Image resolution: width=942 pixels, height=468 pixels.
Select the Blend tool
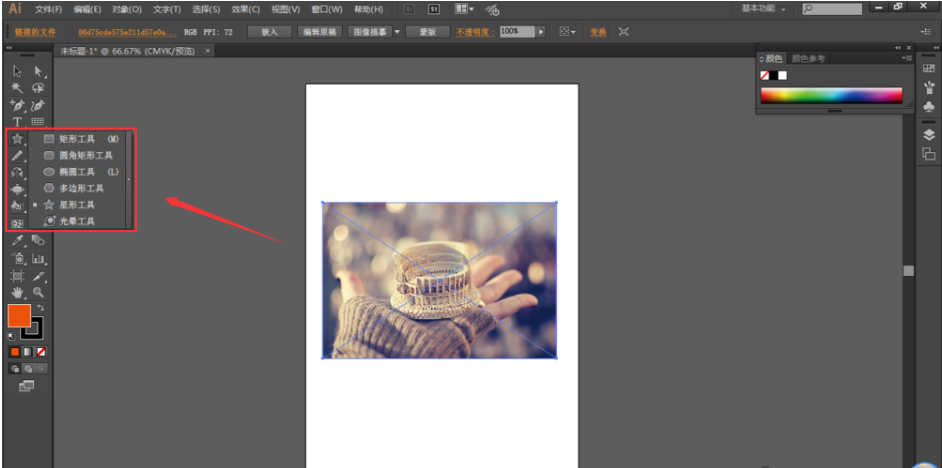pos(38,241)
